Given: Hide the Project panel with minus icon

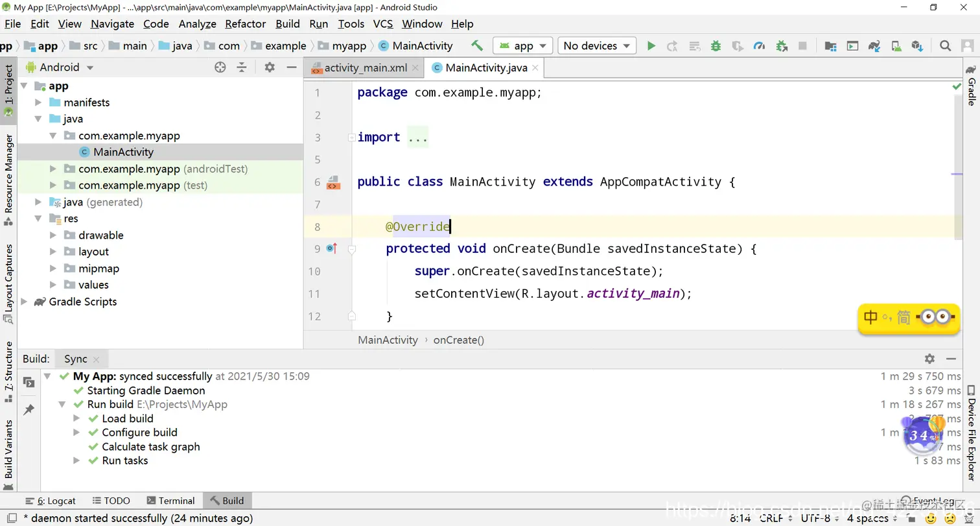Looking at the screenshot, I should [x=292, y=67].
